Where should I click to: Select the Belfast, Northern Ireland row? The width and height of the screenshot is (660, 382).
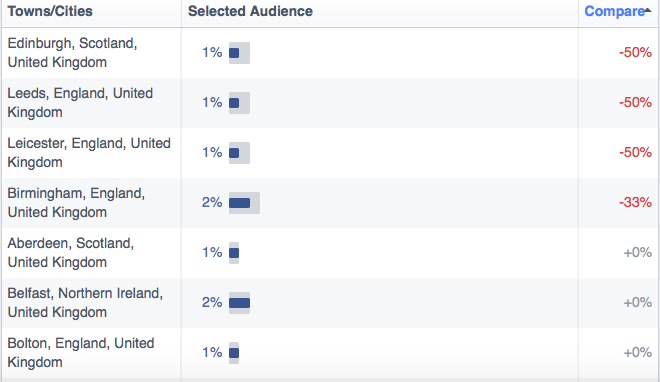tap(330, 303)
